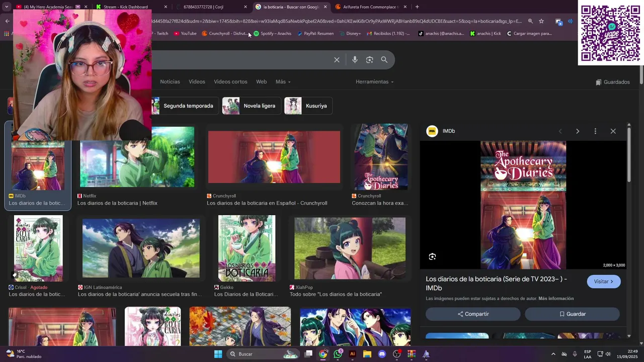Bookmark this page with star icon
Viewport: 644px width, 362px height.
(541, 21)
